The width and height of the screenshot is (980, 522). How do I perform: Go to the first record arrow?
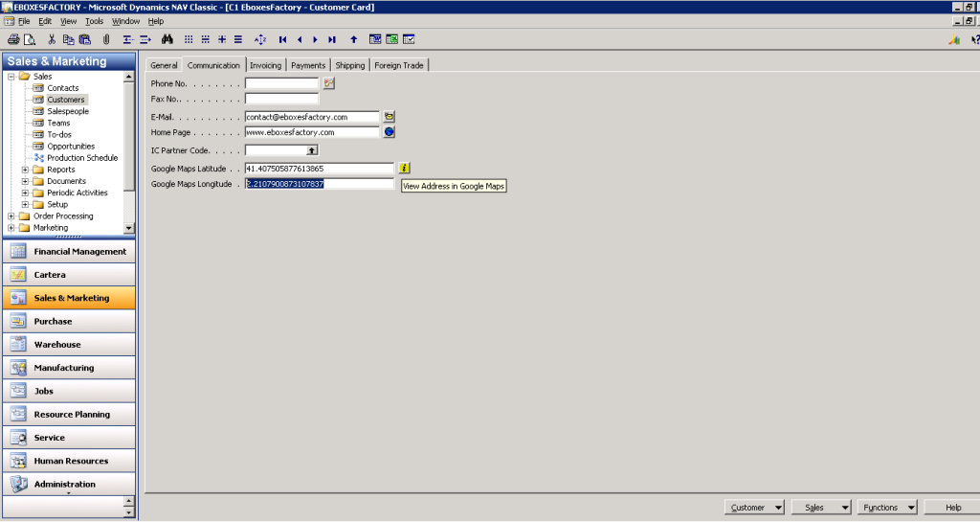pos(283,39)
